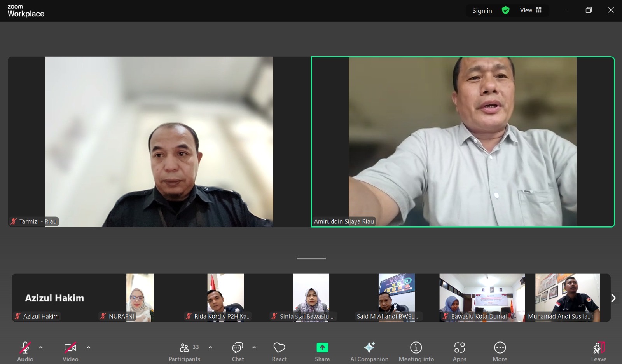
Task: Start screen sharing with Share icon
Action: coord(322,347)
